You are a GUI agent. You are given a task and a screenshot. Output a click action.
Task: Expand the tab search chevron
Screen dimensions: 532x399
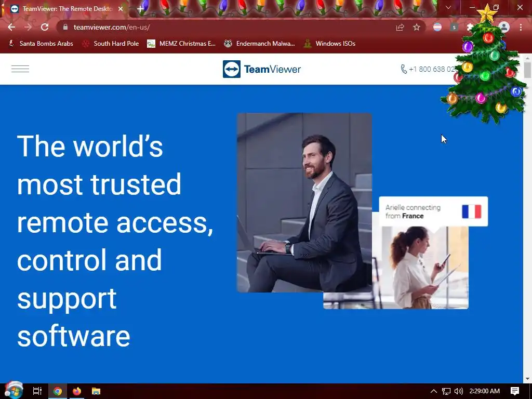click(448, 7)
